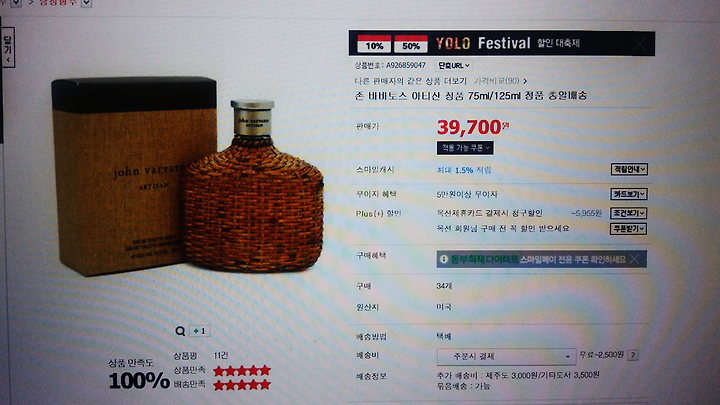Click the magnifier icon below product image
The width and height of the screenshot is (720, 405).
(x=180, y=331)
